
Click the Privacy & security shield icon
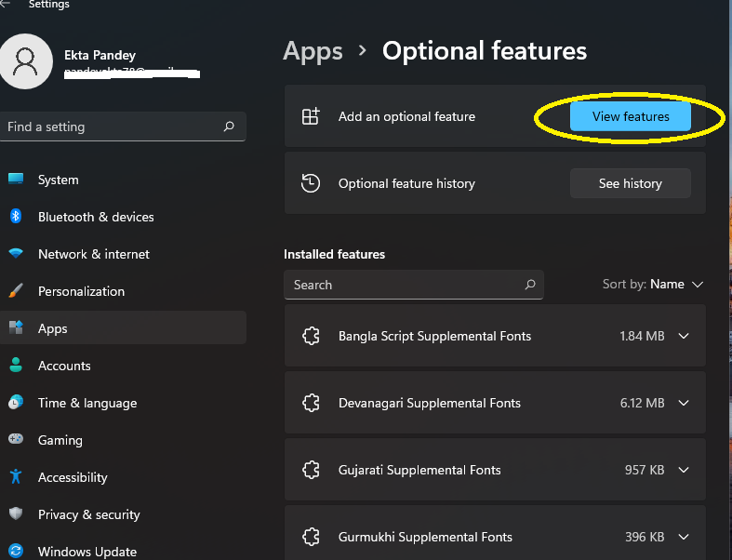coord(16,514)
